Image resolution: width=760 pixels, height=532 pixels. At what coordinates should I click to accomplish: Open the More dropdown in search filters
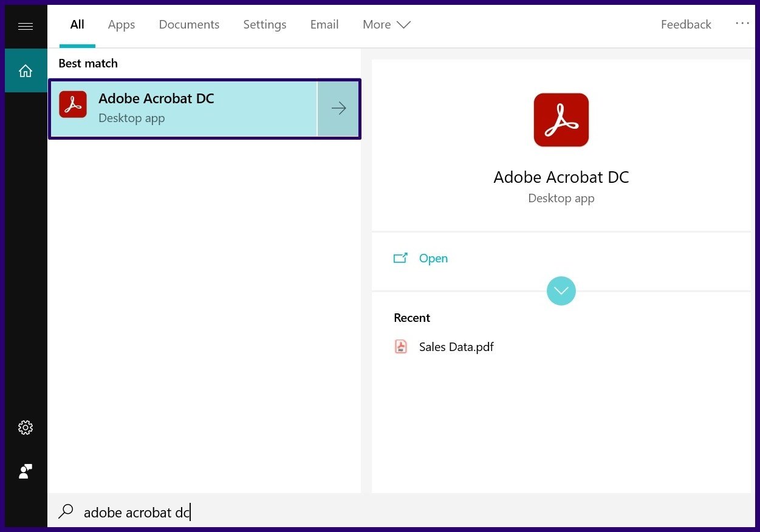pos(386,24)
